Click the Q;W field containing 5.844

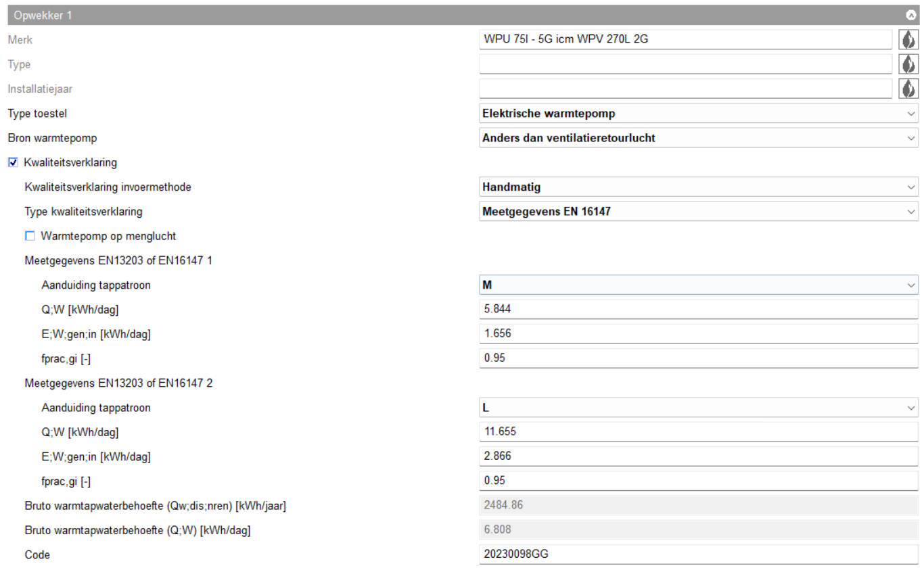click(698, 310)
